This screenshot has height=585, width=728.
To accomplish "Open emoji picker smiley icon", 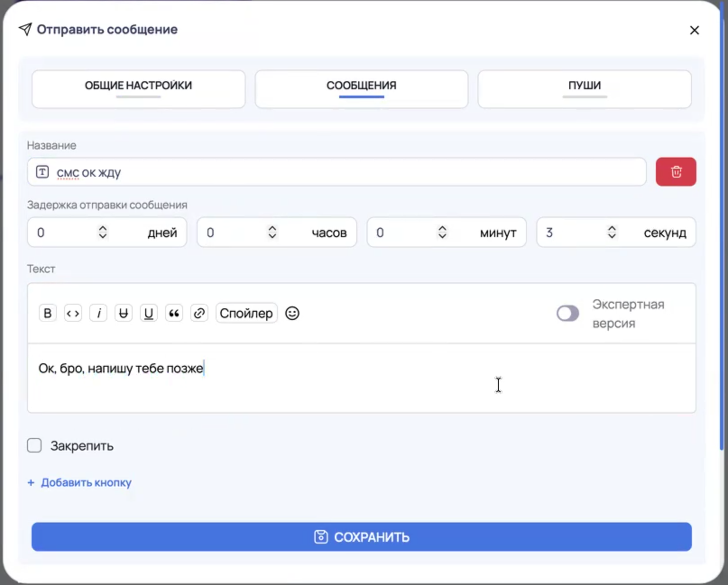I will (292, 313).
